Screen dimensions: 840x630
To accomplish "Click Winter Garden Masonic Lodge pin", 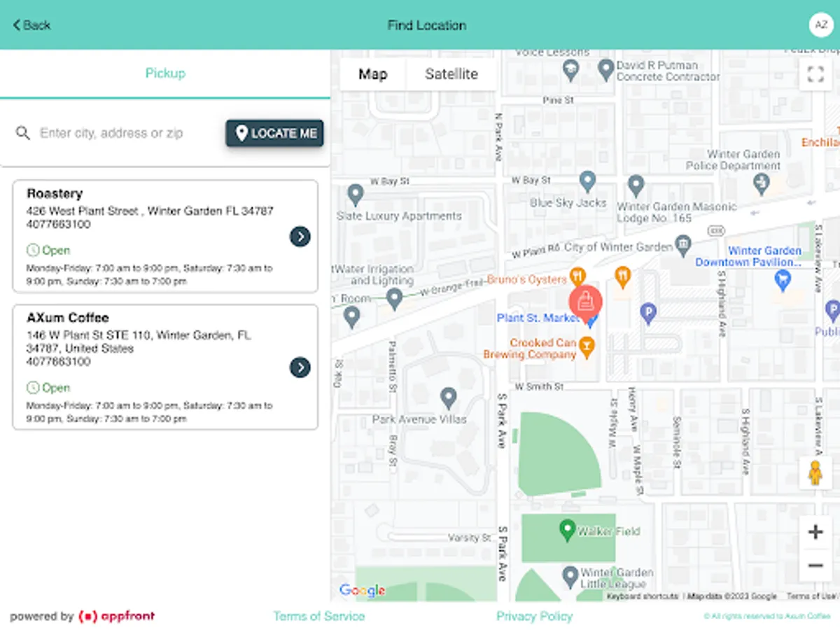I will coord(636,186).
